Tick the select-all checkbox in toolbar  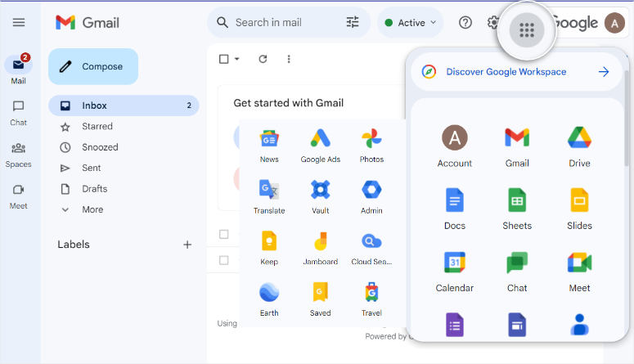pyautogui.click(x=223, y=59)
